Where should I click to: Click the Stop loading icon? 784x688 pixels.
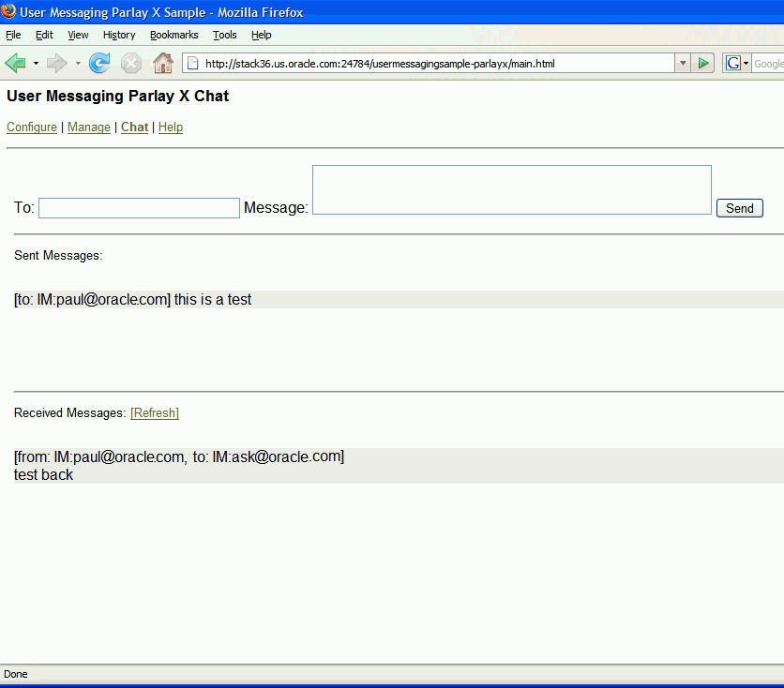click(x=131, y=64)
